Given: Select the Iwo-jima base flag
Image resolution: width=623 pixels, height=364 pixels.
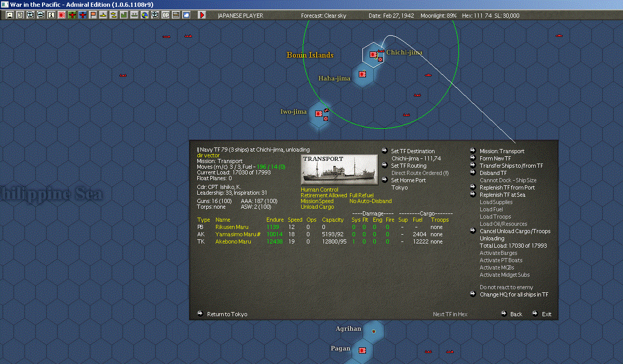Looking at the screenshot, I should point(318,113).
